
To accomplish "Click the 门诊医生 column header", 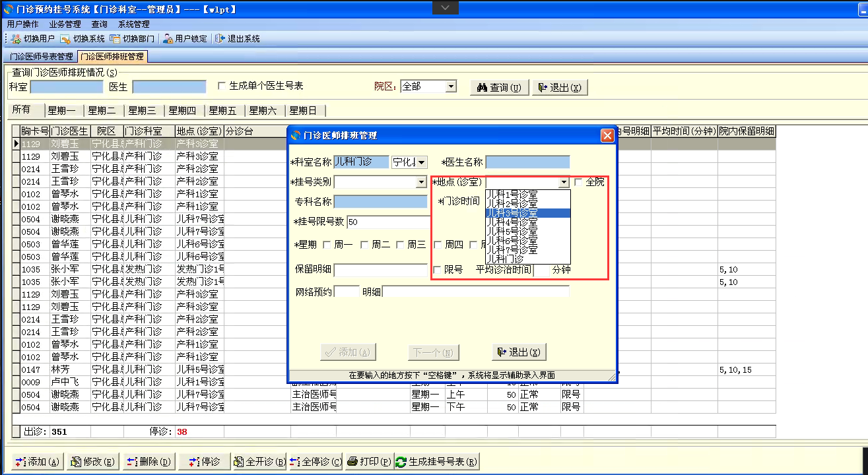I will [x=70, y=131].
